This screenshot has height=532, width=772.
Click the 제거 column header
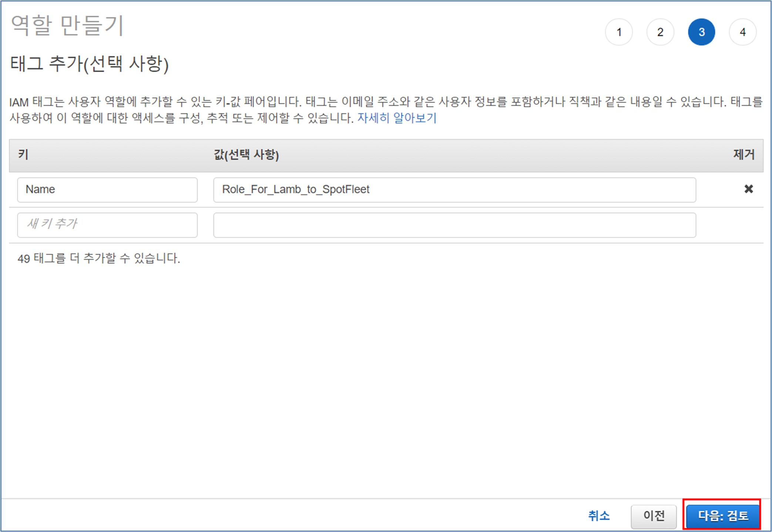[x=744, y=154]
